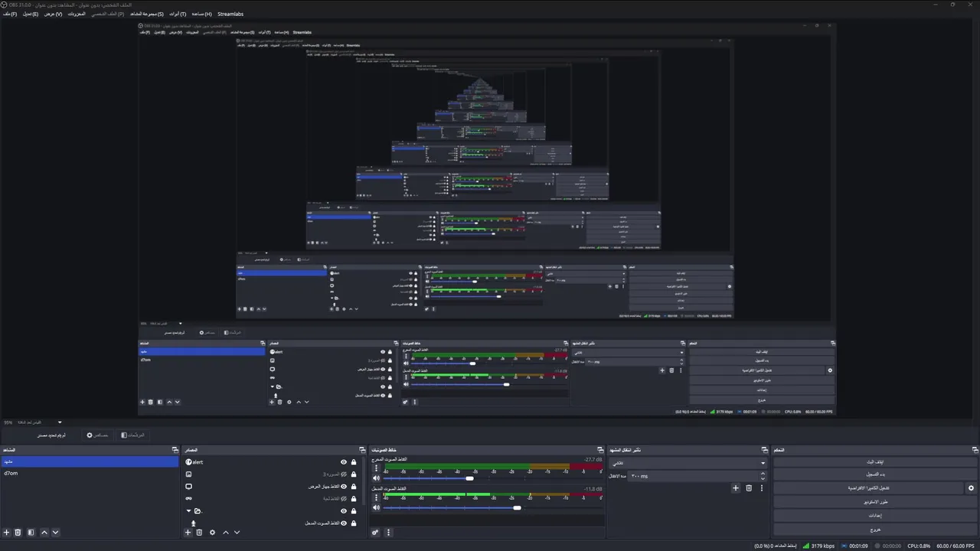Enable طور الاستوديو Studio Mode

click(876, 502)
